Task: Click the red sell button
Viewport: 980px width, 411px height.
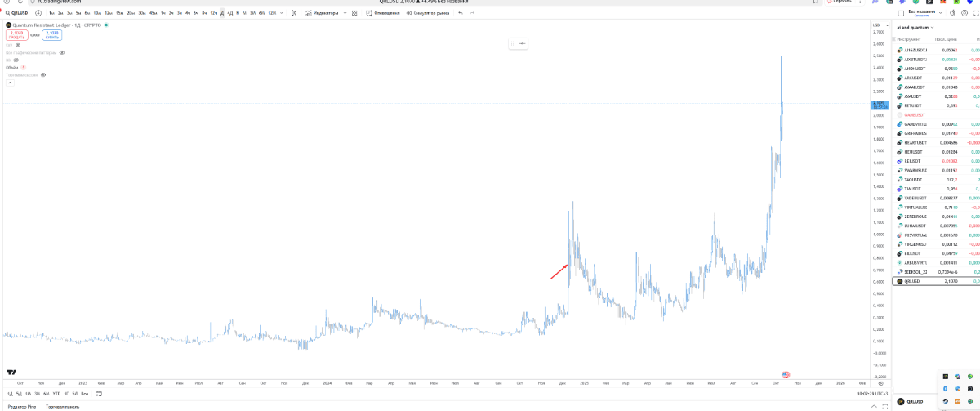Action: 17,34
